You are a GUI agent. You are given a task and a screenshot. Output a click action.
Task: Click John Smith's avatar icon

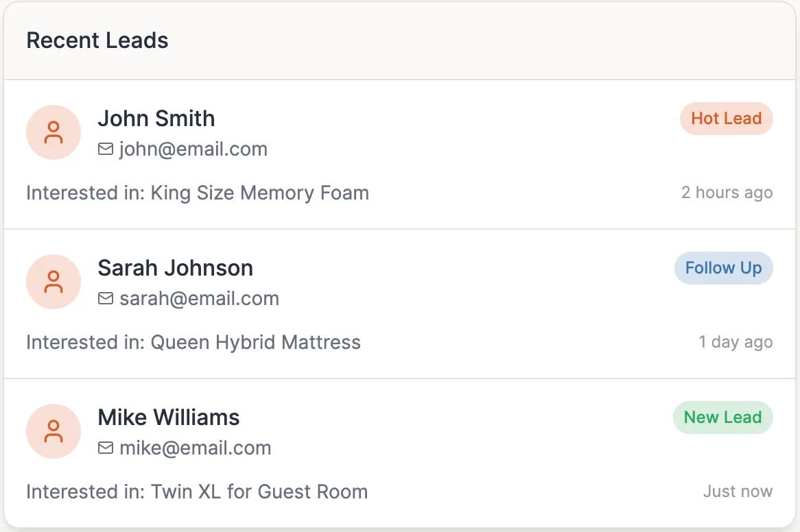point(54,132)
